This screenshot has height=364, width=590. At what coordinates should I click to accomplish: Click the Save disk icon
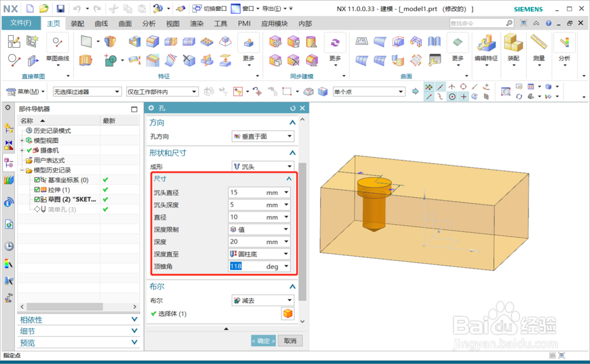point(60,8)
